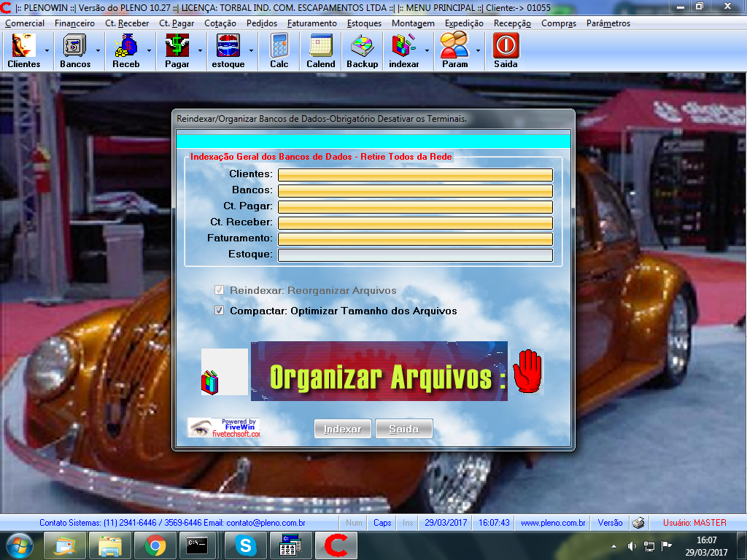
Task: Launch the Backup tool icon
Action: tap(362, 50)
